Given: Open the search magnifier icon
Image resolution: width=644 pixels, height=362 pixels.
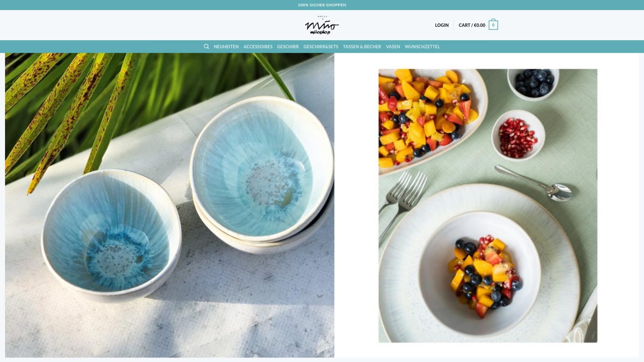Looking at the screenshot, I should pos(206,47).
